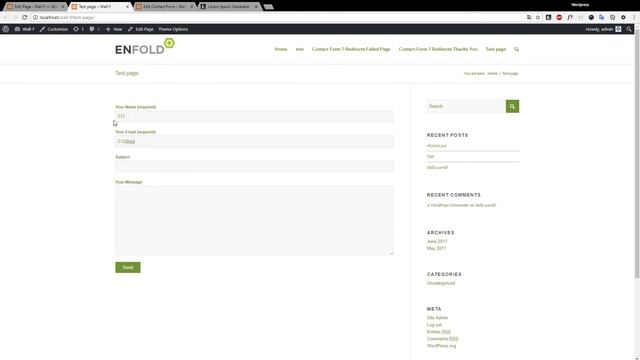Click the Enfold logo
This screenshot has width=640, height=360.
[x=145, y=47]
